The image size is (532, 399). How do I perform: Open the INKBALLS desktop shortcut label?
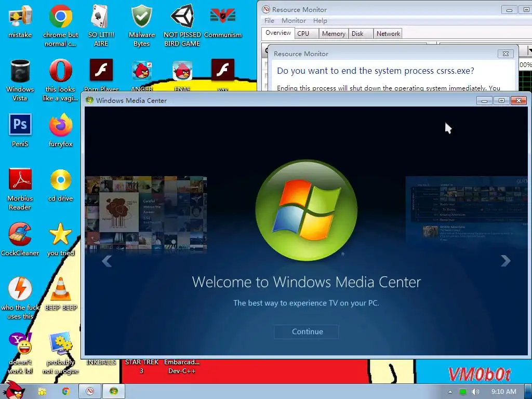pos(101,362)
